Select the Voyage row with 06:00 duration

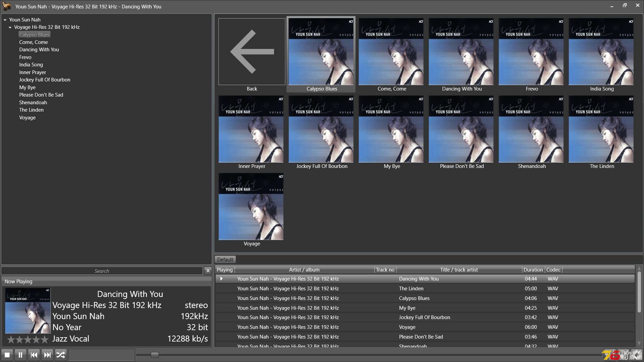point(425,327)
